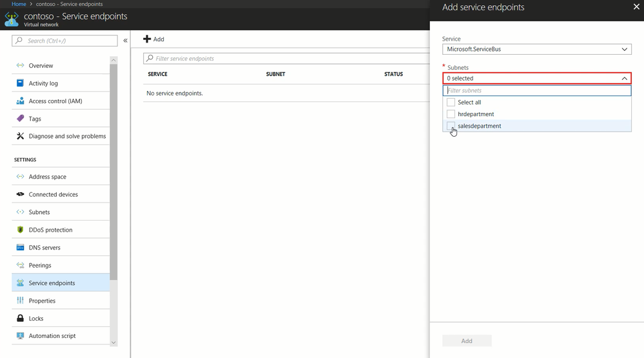Focus the Filter service endpoints field
Viewport: 644px width, 358px height.
click(286, 58)
